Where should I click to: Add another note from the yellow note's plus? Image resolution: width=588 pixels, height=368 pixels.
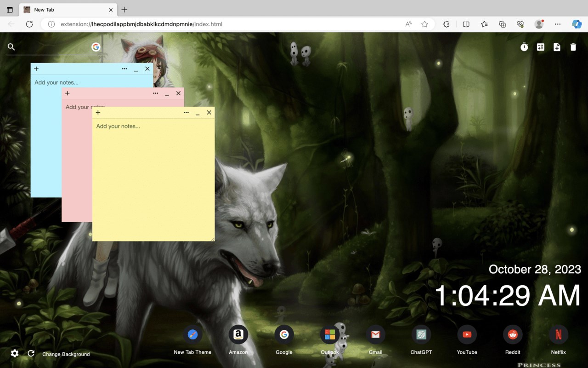(98, 113)
